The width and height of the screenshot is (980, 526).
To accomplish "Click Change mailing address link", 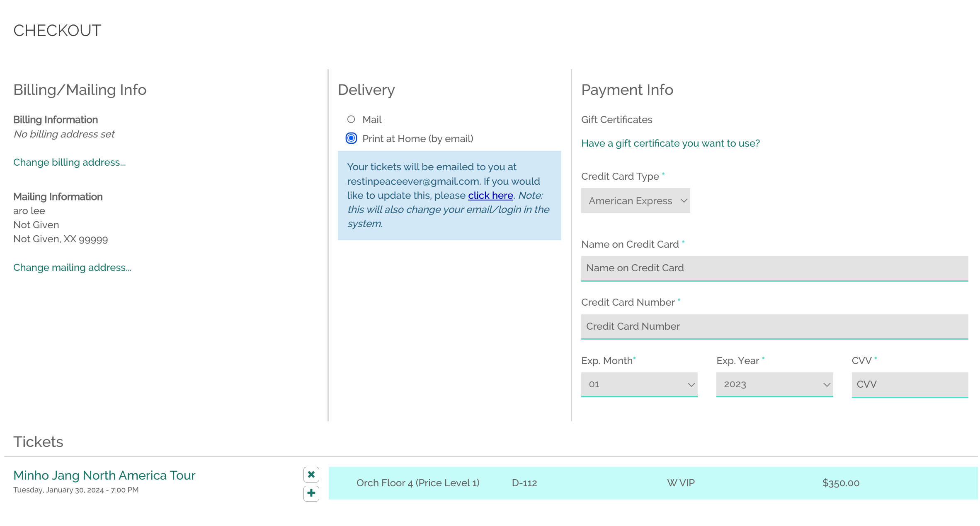I will [72, 268].
